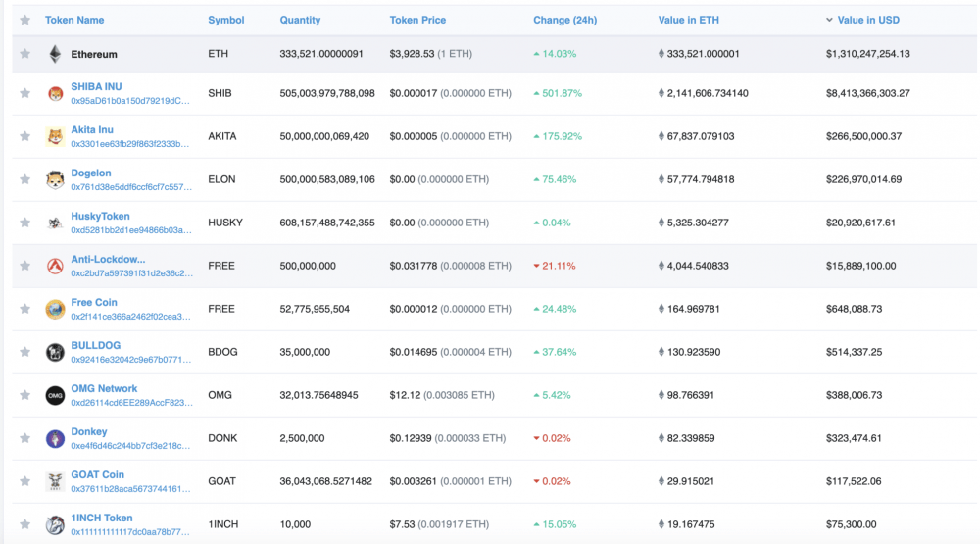Mark HuskyToken as favorite star
The height and width of the screenshot is (544, 980).
pyautogui.click(x=25, y=223)
